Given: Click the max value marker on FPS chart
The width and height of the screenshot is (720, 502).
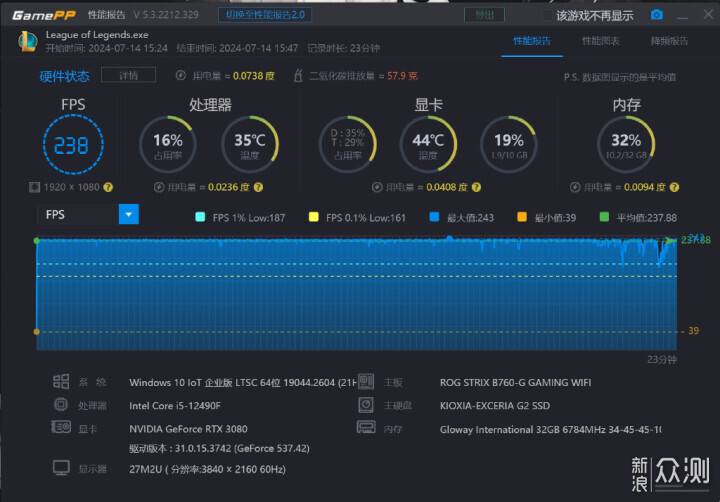Looking at the screenshot, I should (x=450, y=238).
